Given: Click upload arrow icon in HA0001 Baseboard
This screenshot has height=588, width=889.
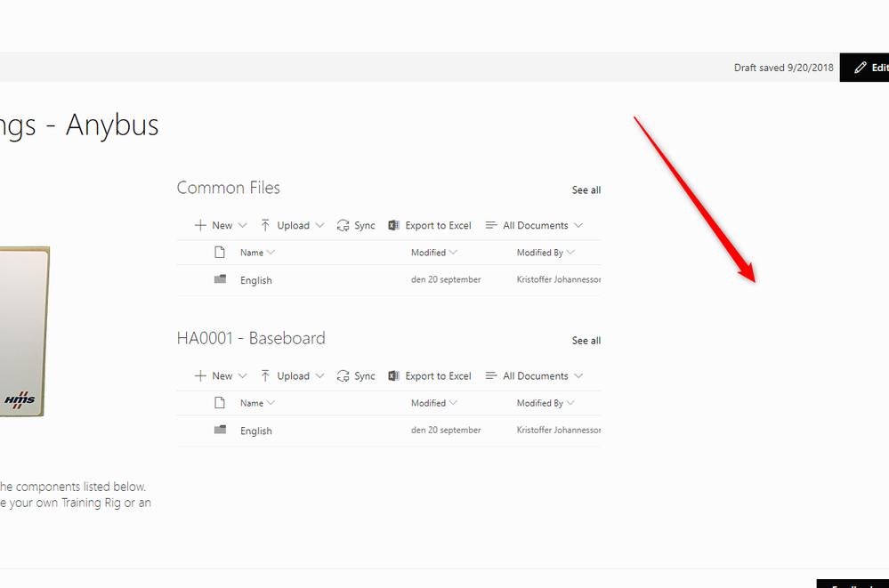Looking at the screenshot, I should point(265,376).
